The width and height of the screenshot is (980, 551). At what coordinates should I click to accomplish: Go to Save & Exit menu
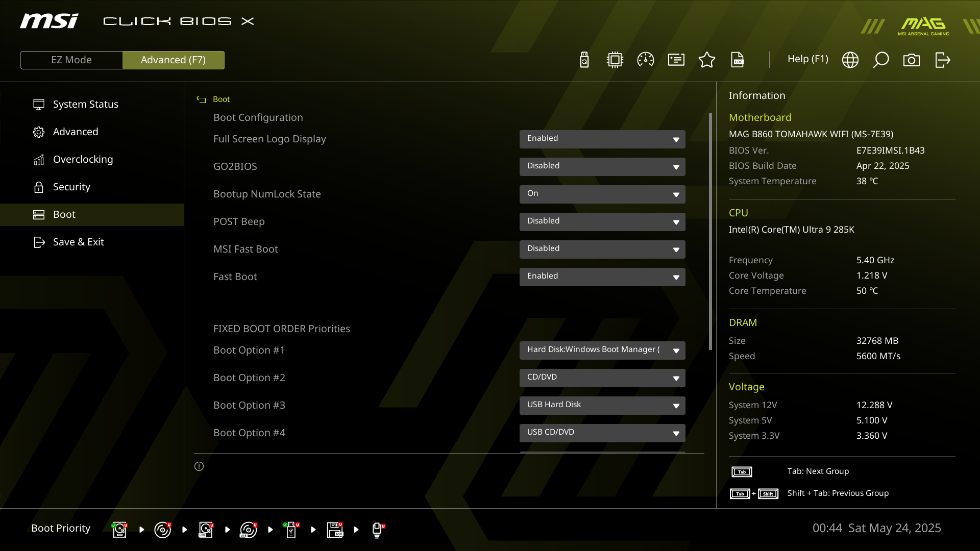coord(78,242)
